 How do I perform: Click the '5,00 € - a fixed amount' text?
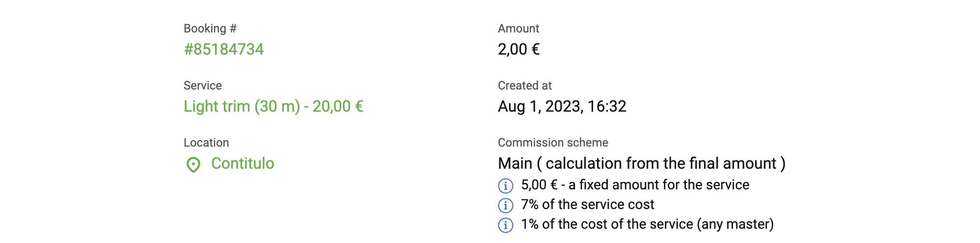tap(635, 185)
